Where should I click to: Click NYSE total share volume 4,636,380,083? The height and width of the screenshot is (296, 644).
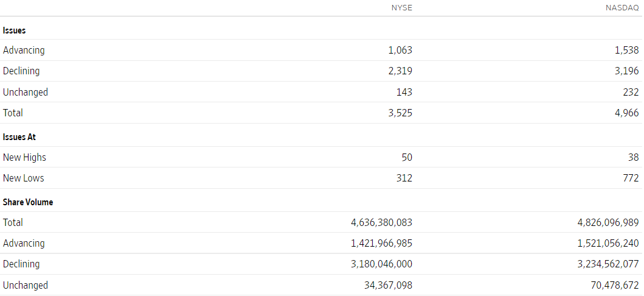pyautogui.click(x=381, y=222)
